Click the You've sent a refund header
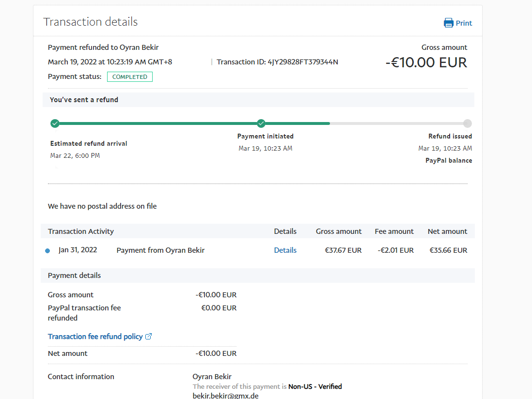532x399 pixels. coord(84,100)
